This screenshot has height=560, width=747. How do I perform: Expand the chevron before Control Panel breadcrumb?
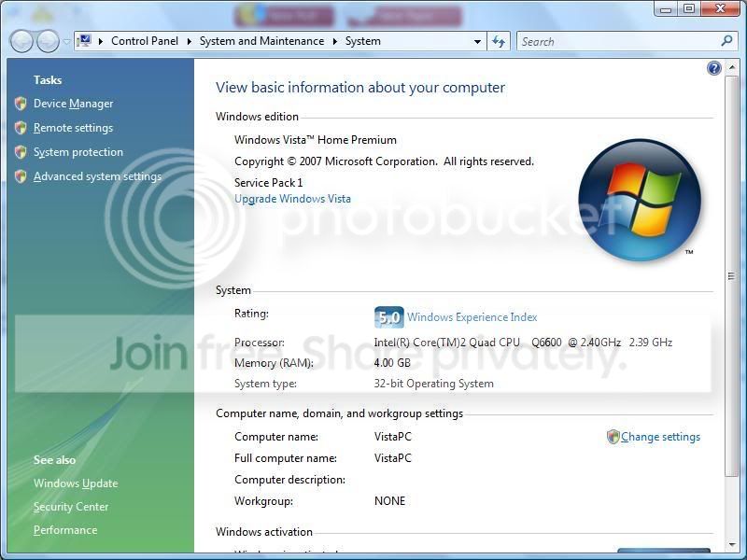pyautogui.click(x=101, y=41)
